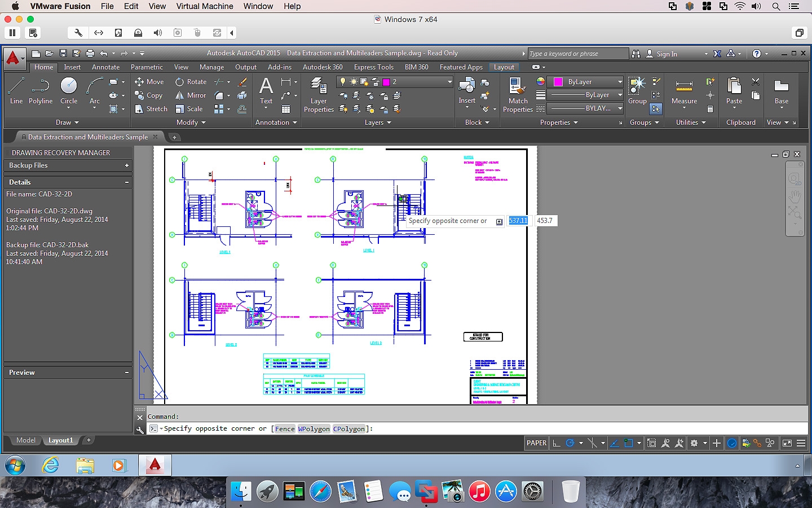The image size is (812, 508).
Task: Click the Plot printer icon in quick access toolbar
Action: (90, 54)
